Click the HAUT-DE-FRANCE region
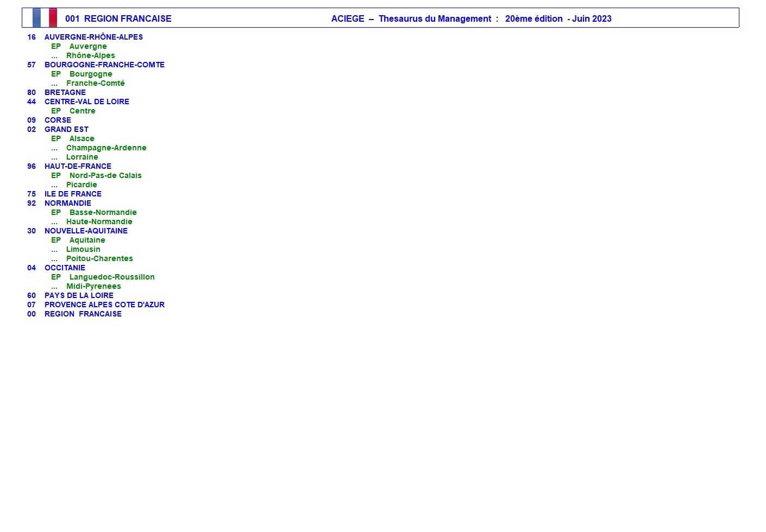The height and width of the screenshot is (532, 766). tap(78, 166)
